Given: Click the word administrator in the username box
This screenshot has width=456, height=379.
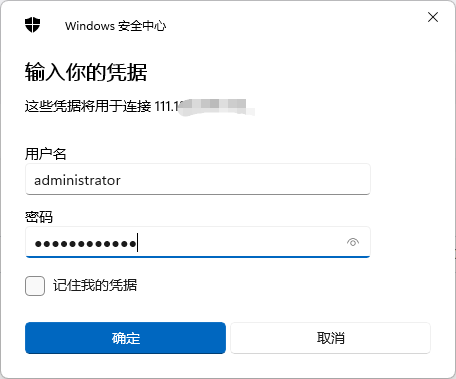Looking at the screenshot, I should coord(77,180).
